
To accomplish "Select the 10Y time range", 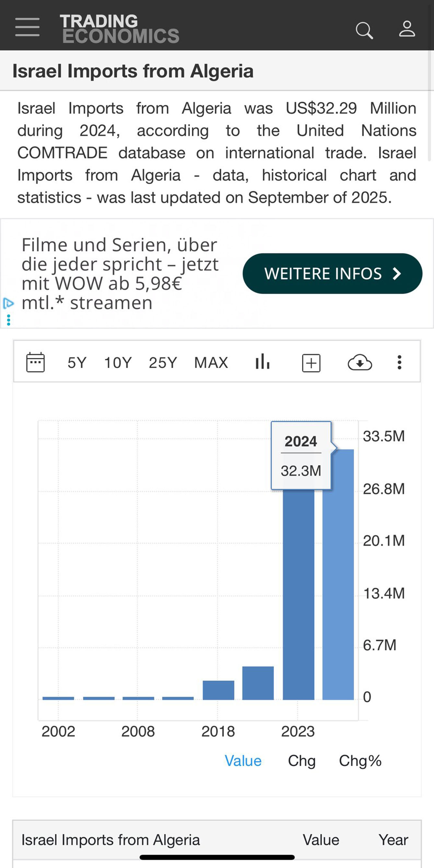I will click(118, 363).
